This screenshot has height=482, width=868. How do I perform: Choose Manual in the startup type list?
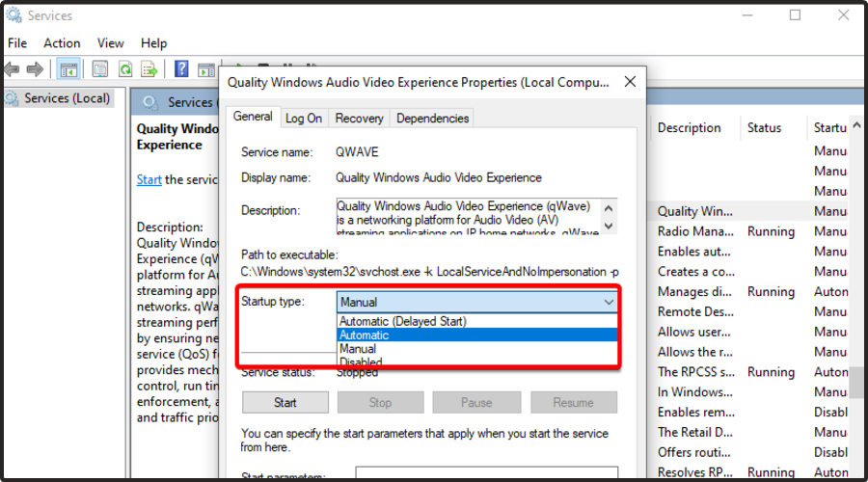tap(477, 349)
